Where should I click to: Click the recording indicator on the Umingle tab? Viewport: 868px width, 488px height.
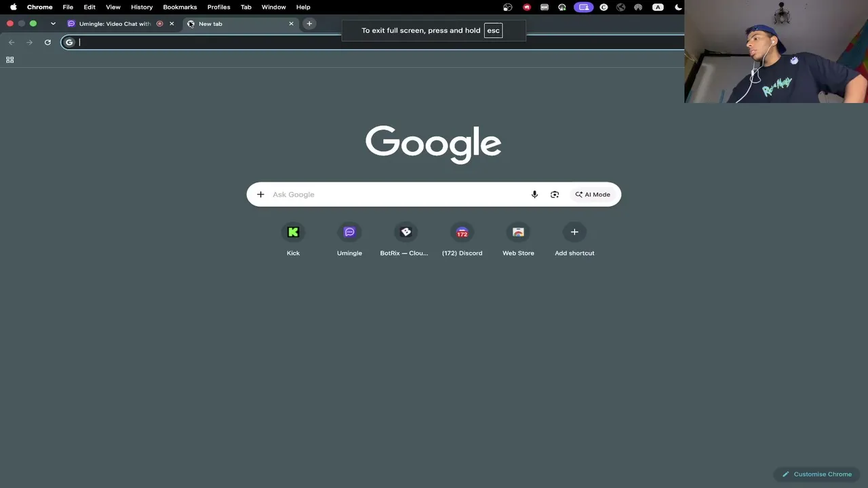click(160, 24)
